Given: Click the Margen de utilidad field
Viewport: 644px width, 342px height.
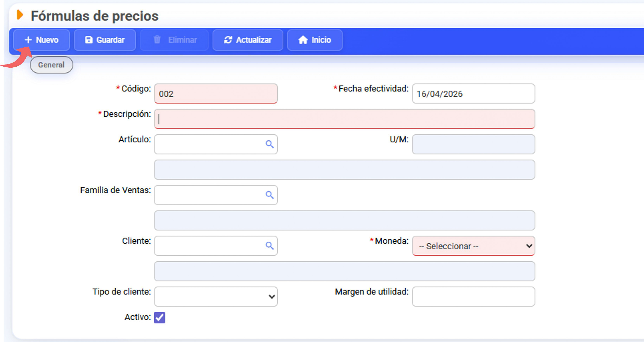Looking at the screenshot, I should pyautogui.click(x=473, y=297).
